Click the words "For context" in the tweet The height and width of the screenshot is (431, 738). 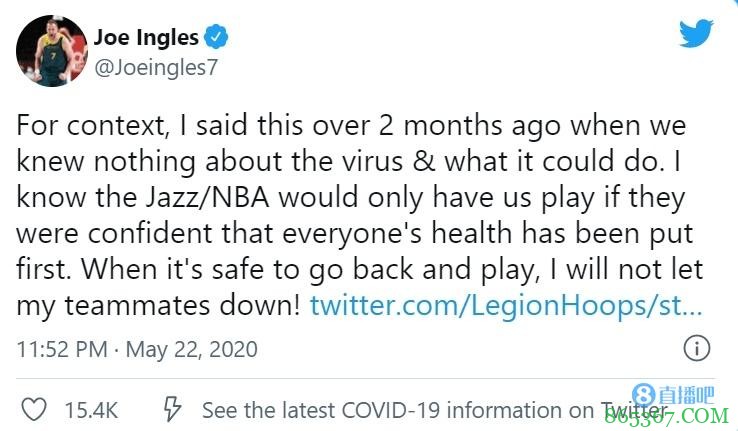pos(87,129)
